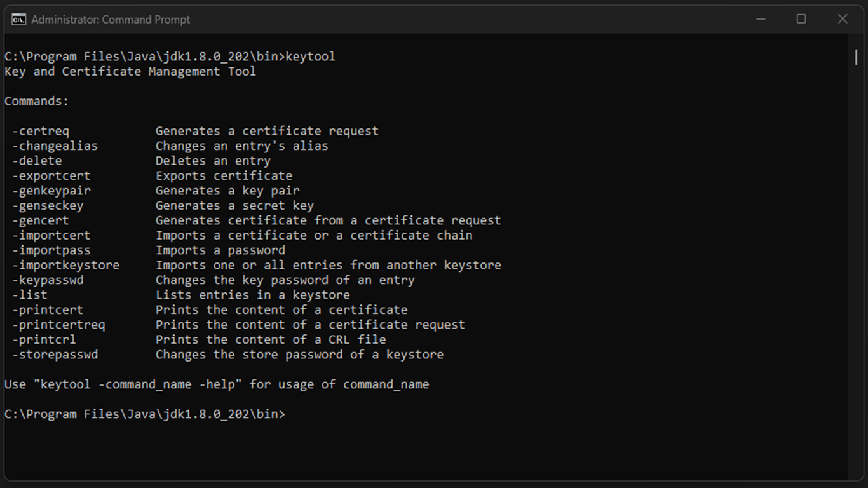
Task: Click the "Administrator: Command Prompt" title text
Action: [111, 20]
